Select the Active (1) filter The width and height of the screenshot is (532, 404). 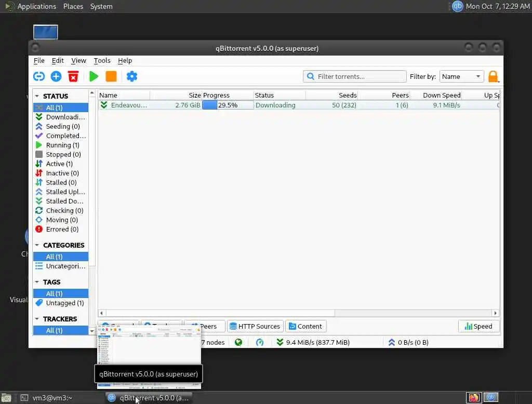61,164
